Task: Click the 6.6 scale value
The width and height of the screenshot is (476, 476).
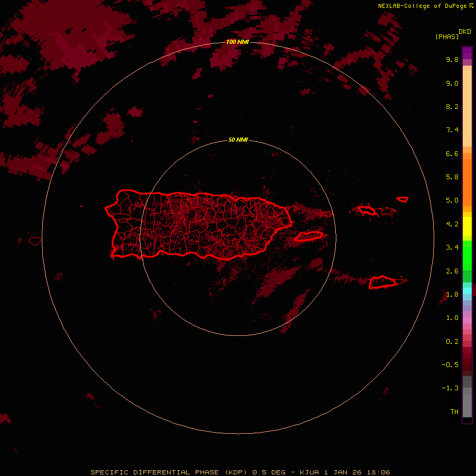Action: pyautogui.click(x=452, y=153)
